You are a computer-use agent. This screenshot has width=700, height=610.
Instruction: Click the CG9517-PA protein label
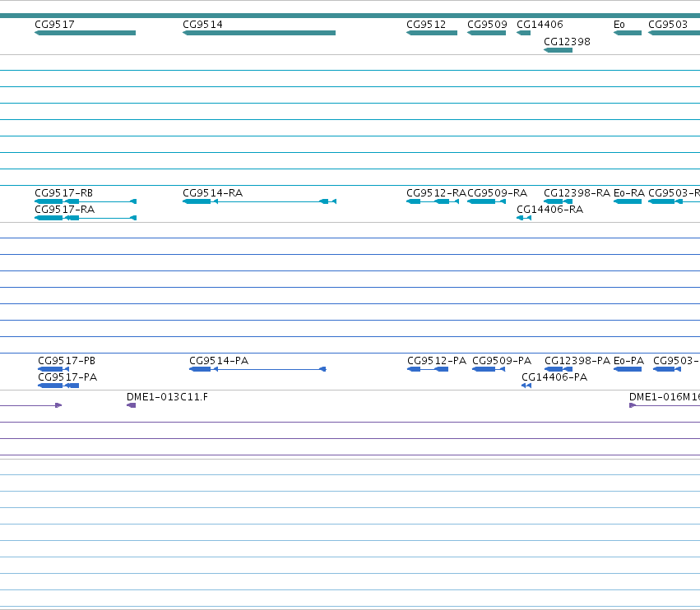point(67,377)
